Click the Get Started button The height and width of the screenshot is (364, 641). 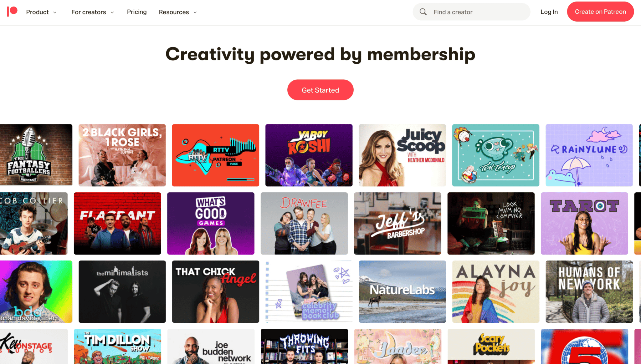click(320, 90)
